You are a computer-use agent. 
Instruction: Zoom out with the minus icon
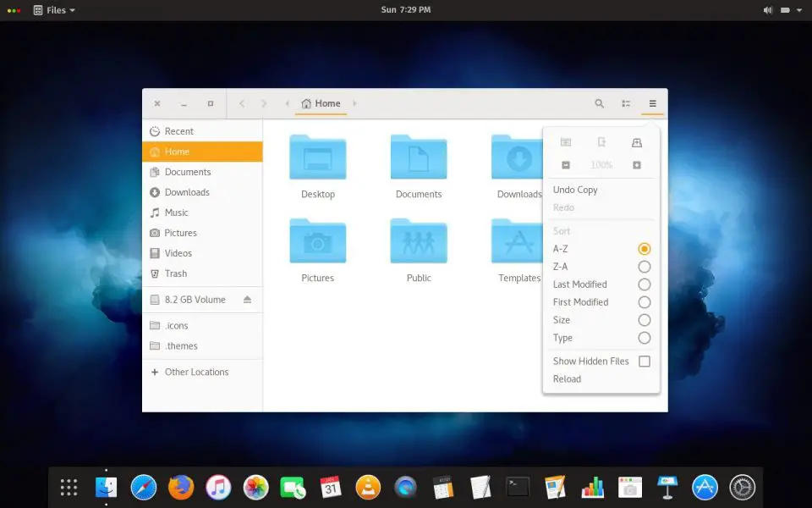[565, 164]
